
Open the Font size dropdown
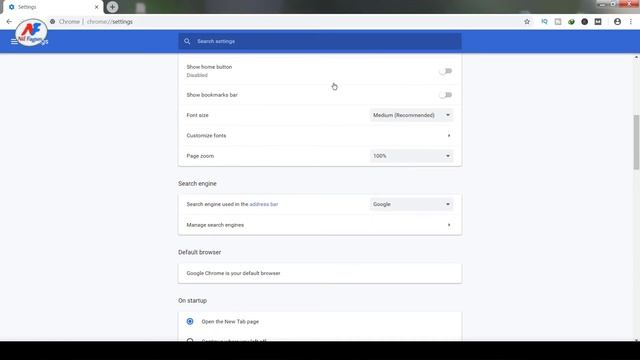[411, 115]
